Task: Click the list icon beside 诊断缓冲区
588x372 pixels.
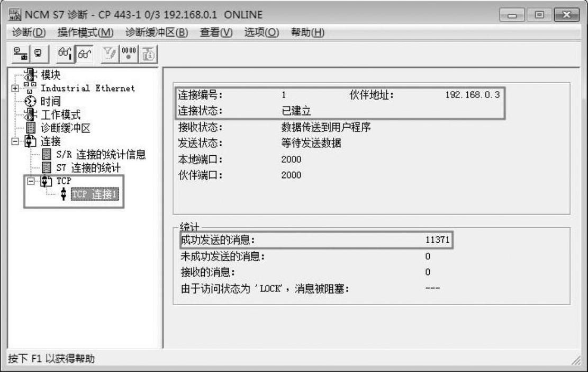Action: pyautogui.click(x=31, y=128)
